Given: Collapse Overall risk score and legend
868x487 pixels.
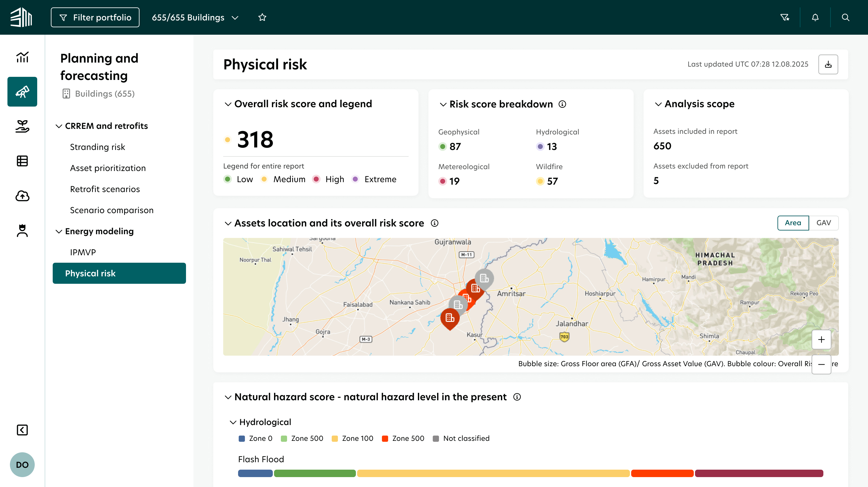Looking at the screenshot, I should [228, 104].
